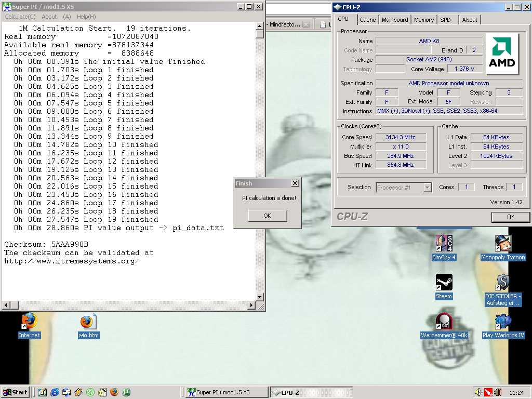Open the About...(A) menu in Super PI
Screen dimensions: 532x399
[x=56, y=17]
